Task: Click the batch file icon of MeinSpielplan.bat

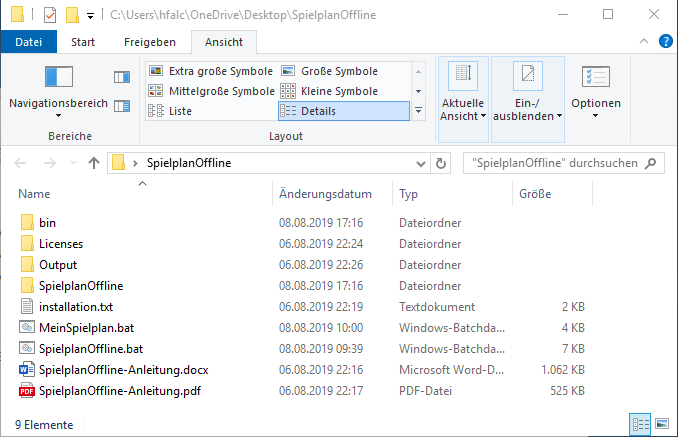Action: tap(26, 327)
